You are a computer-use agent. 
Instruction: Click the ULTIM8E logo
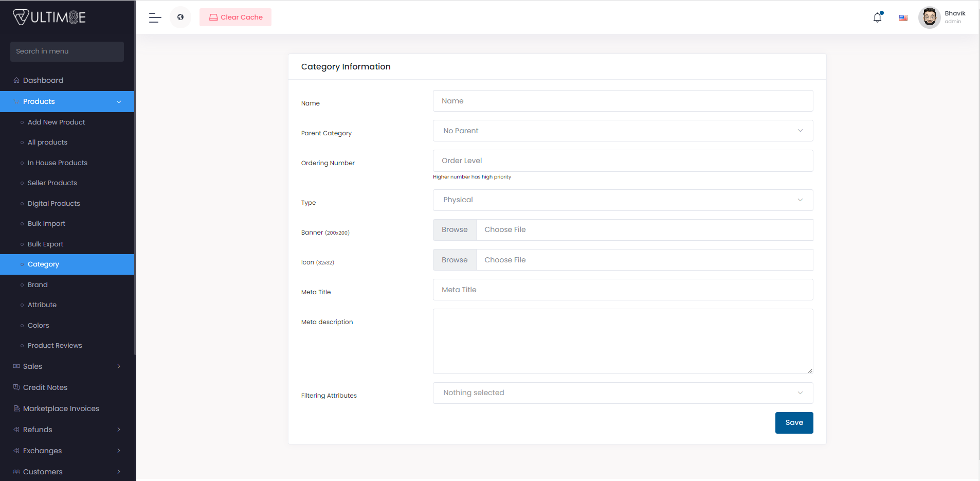tap(49, 17)
